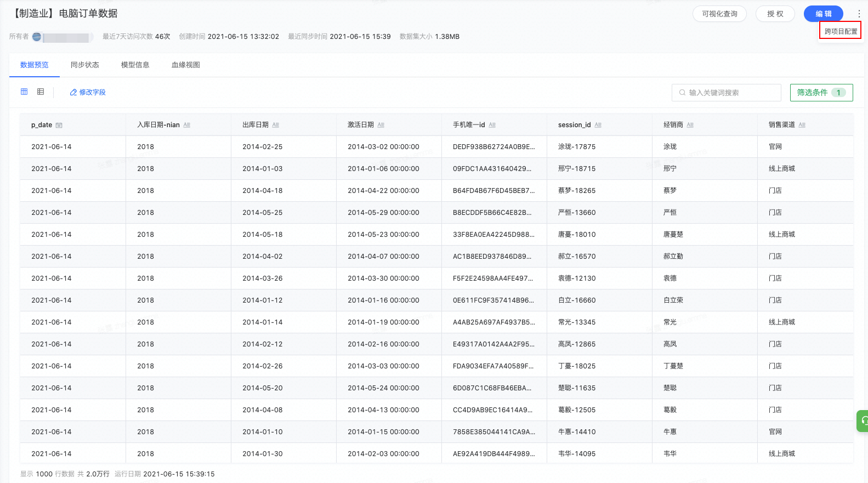Click the 销售渠道 column header text
Screen dimensions: 868x483
coord(782,125)
